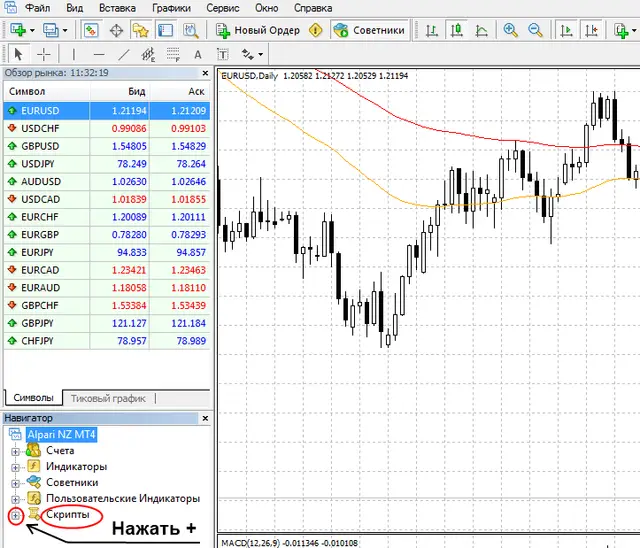Click the Символ column header

pos(47,91)
